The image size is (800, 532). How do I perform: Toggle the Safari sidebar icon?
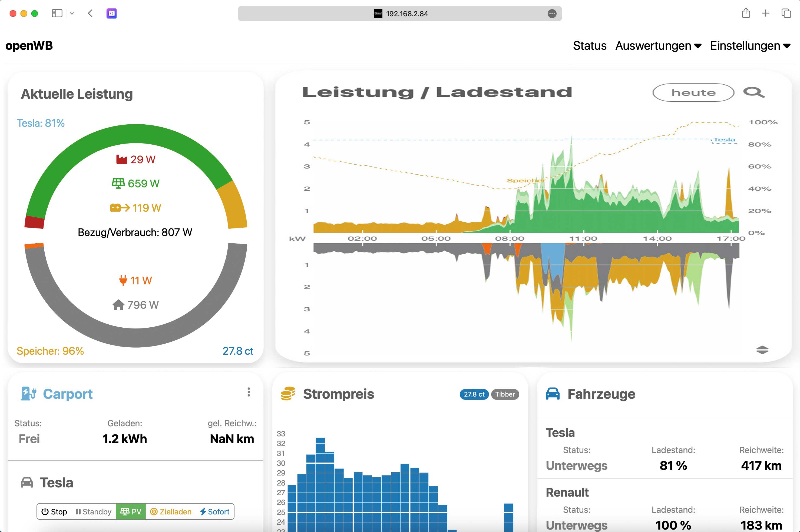57,13
